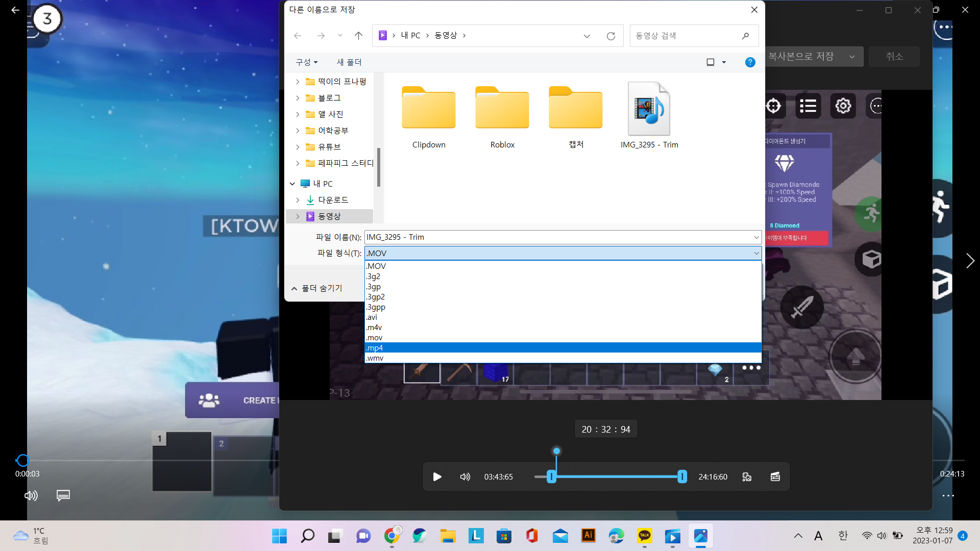Change the view layout icon
This screenshot has height=551, width=980.
point(710,62)
